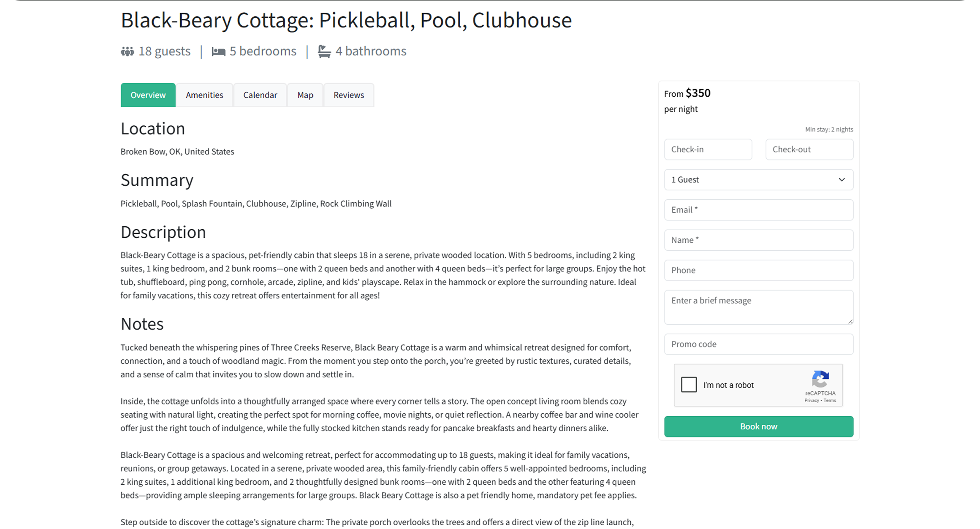Select the Map tab
Screen dimensions: 980x529
tap(305, 95)
